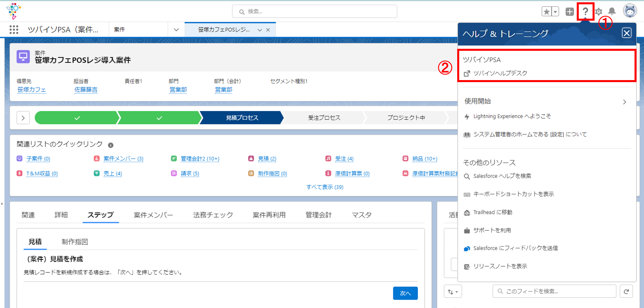Open the 案件メンバー (3) quick link
The width and height of the screenshot is (644, 308).
click(123, 158)
